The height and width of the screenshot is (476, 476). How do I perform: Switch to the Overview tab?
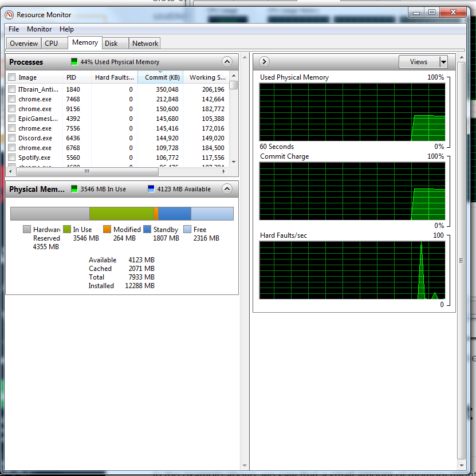[x=23, y=44]
